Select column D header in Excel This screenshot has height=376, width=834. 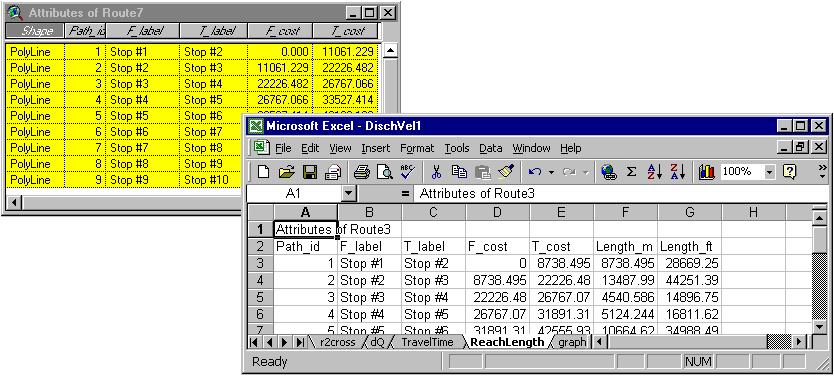point(497,213)
